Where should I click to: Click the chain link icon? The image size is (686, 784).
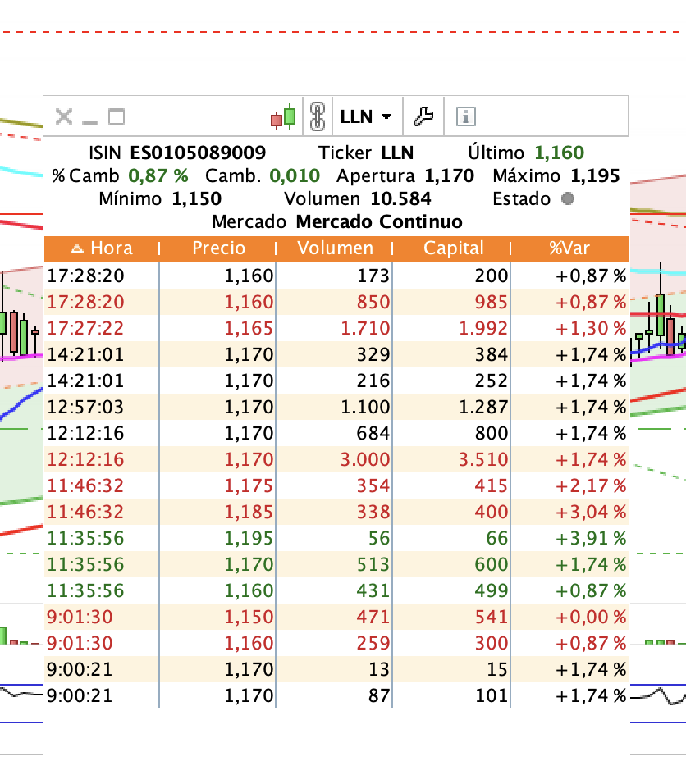pyautogui.click(x=317, y=116)
